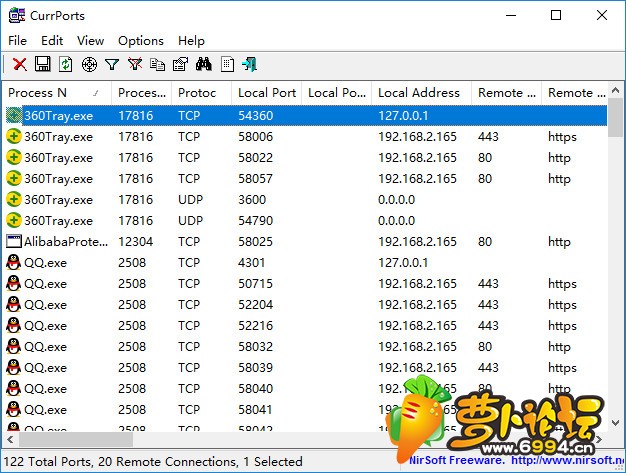Select the 360Tray.exe row with port 58057
This screenshot has height=473, width=626.
306,178
